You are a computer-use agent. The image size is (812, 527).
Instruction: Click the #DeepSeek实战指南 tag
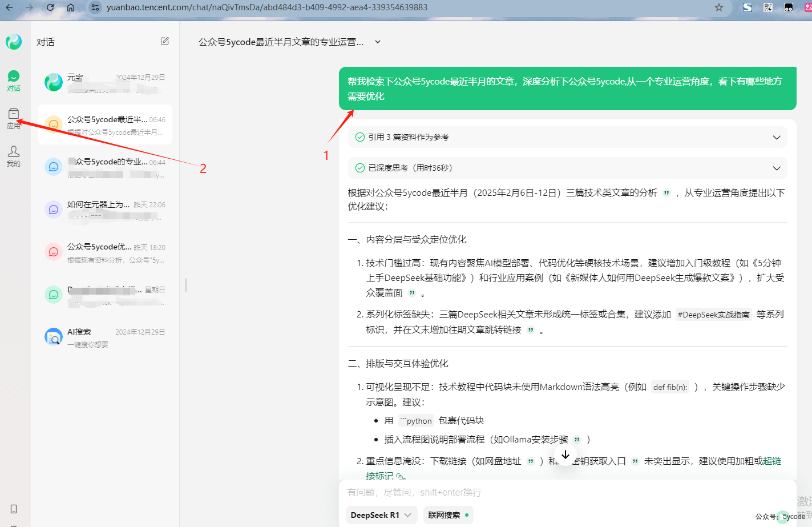tap(713, 315)
